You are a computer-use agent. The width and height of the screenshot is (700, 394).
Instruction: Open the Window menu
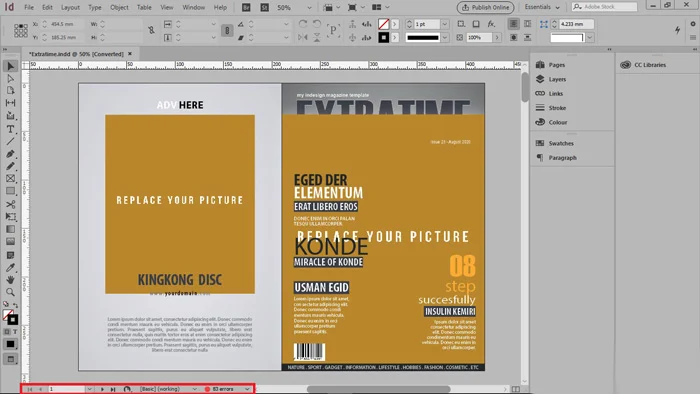pos(194,7)
